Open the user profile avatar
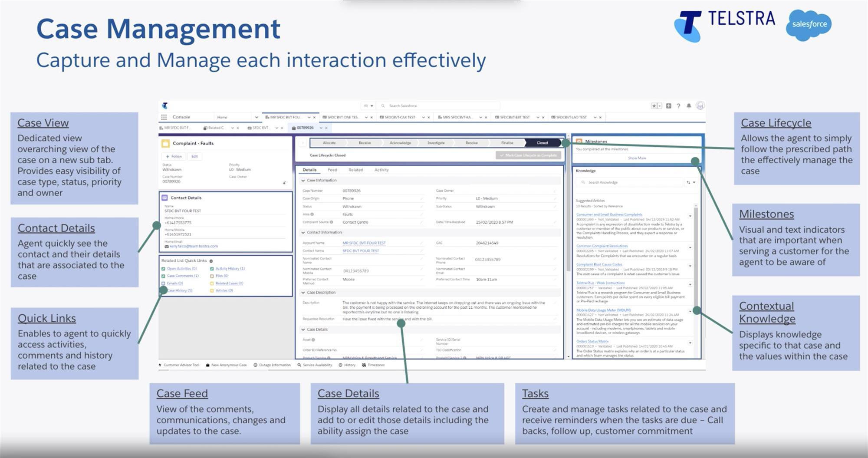Viewport: 868px width, 458px height. pyautogui.click(x=700, y=105)
